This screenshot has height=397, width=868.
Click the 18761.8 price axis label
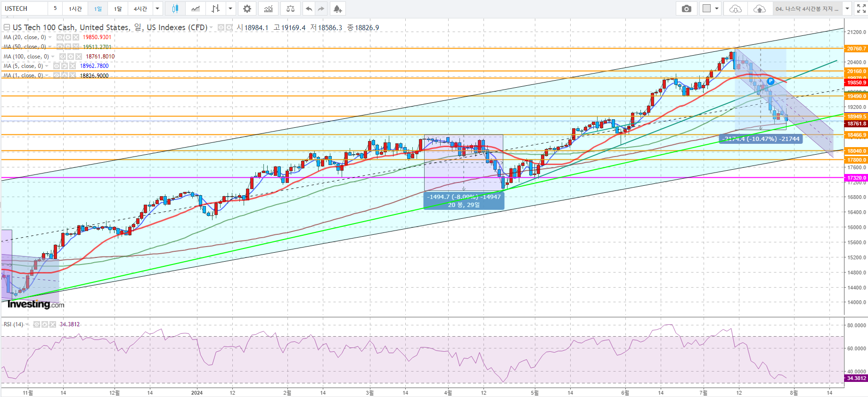click(x=856, y=124)
